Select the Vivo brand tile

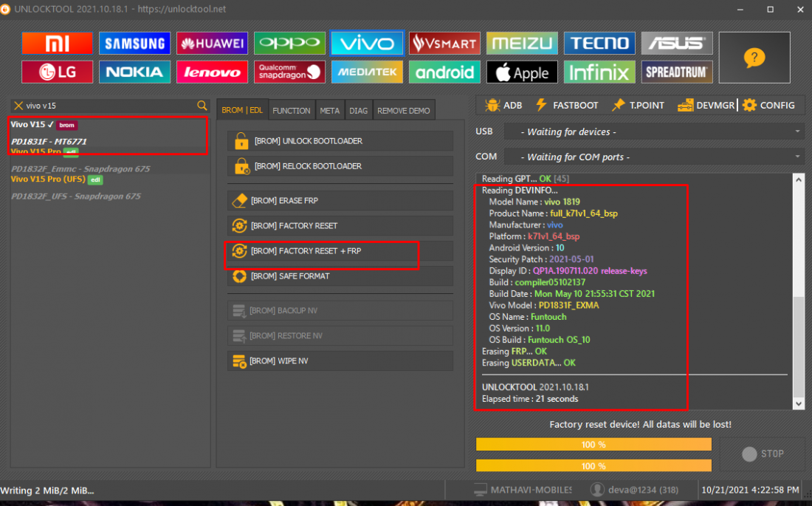pyautogui.click(x=367, y=44)
